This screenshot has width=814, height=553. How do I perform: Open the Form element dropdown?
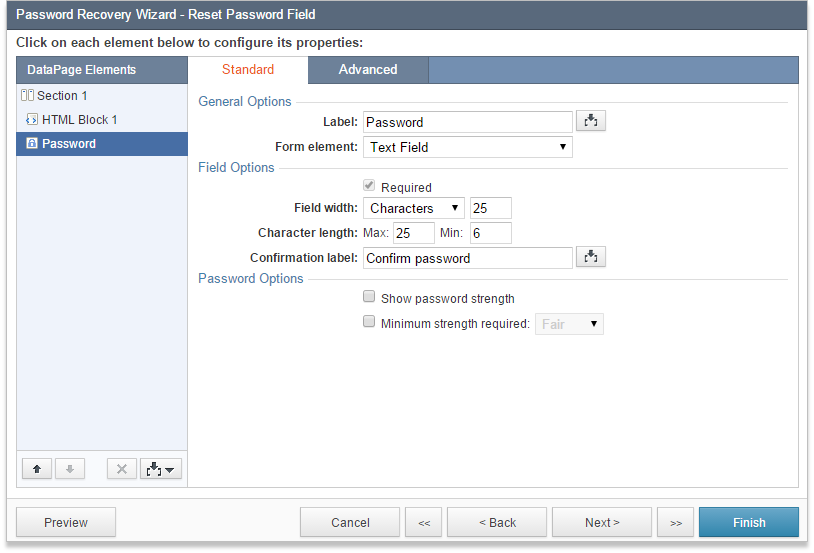click(x=468, y=147)
